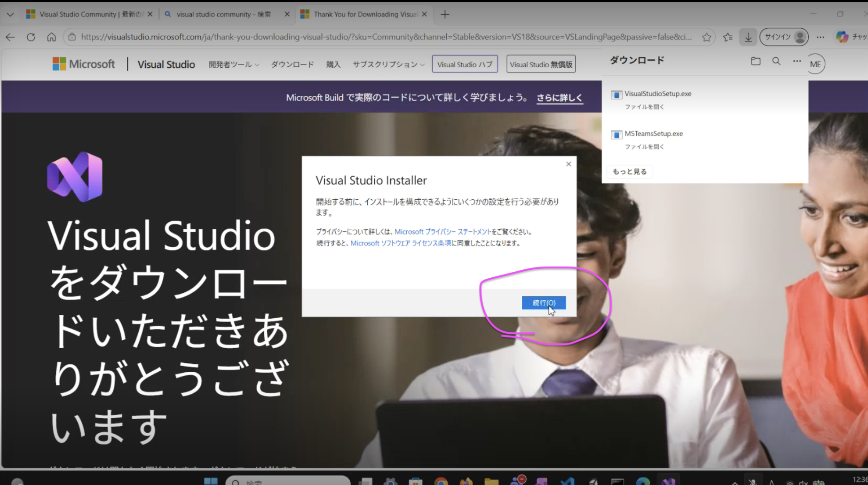Expand the 開発者ツール menu
Image resolution: width=868 pixels, height=485 pixels.
[x=234, y=64]
